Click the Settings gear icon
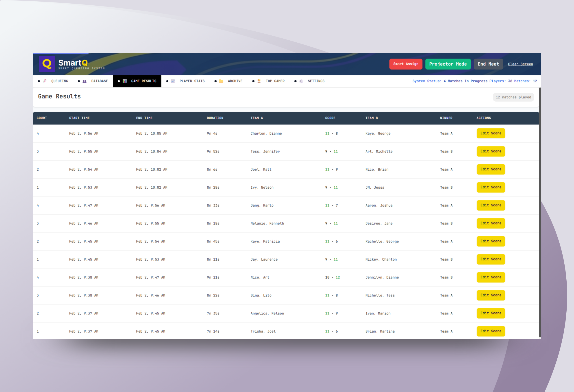Image resolution: width=574 pixels, height=392 pixels. pos(301,81)
